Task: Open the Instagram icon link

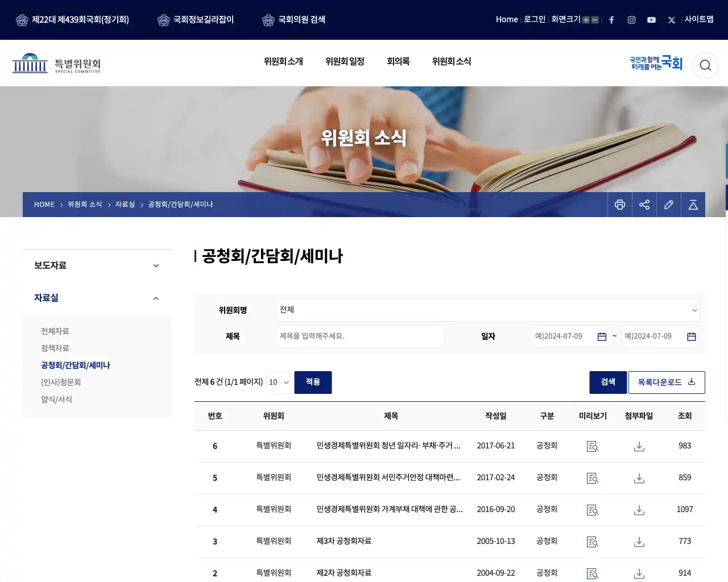Action: tap(631, 20)
